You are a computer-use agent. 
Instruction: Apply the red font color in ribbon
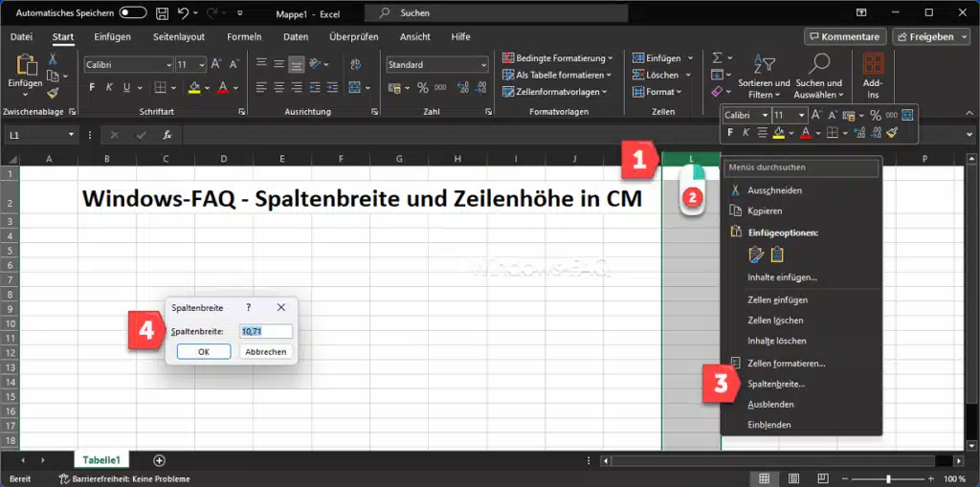222,87
